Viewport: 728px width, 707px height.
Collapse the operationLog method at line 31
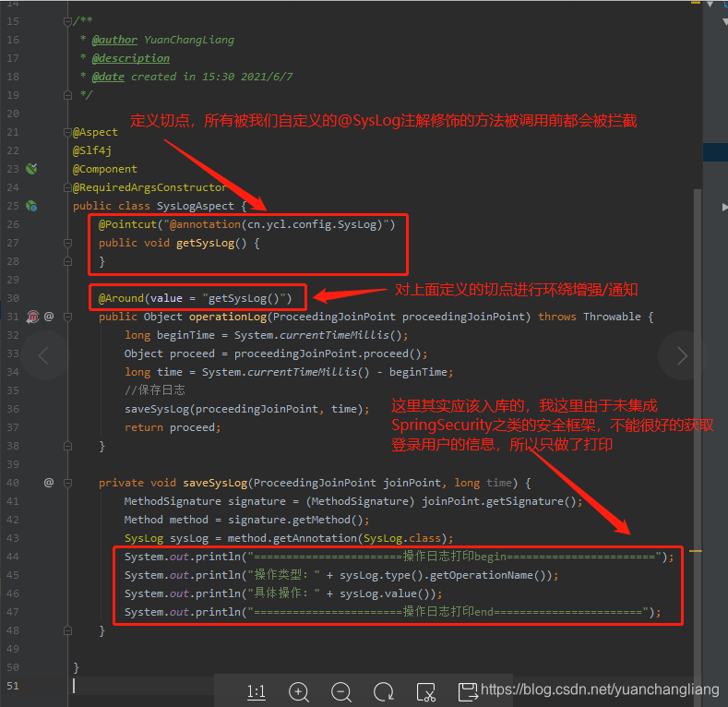(67, 317)
